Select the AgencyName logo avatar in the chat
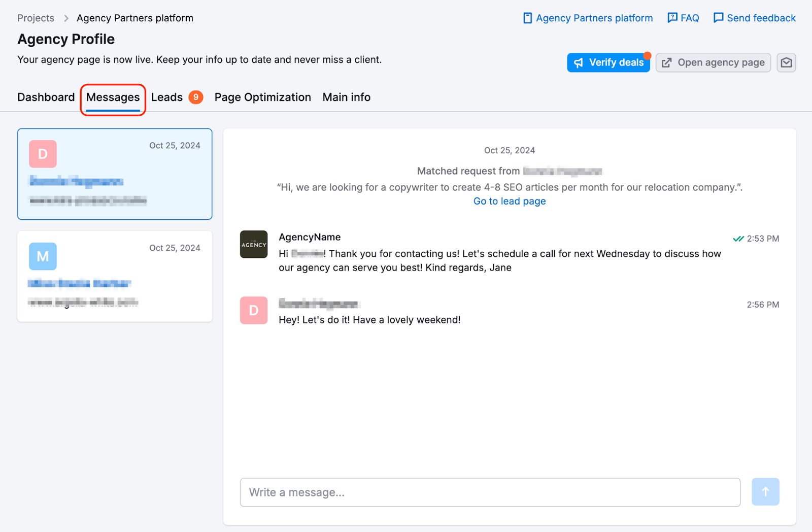Image resolution: width=812 pixels, height=532 pixels. pos(253,244)
